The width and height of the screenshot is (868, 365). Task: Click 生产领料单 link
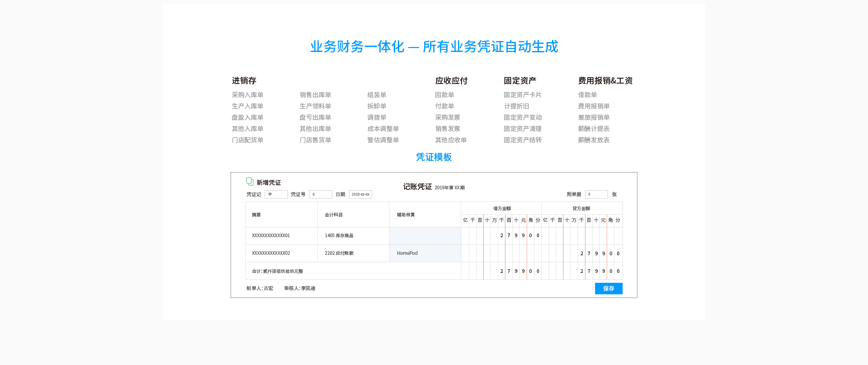(315, 106)
